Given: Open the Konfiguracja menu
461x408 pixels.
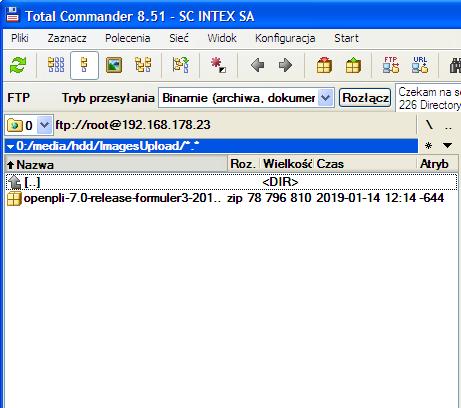Looking at the screenshot, I should click(x=285, y=38).
